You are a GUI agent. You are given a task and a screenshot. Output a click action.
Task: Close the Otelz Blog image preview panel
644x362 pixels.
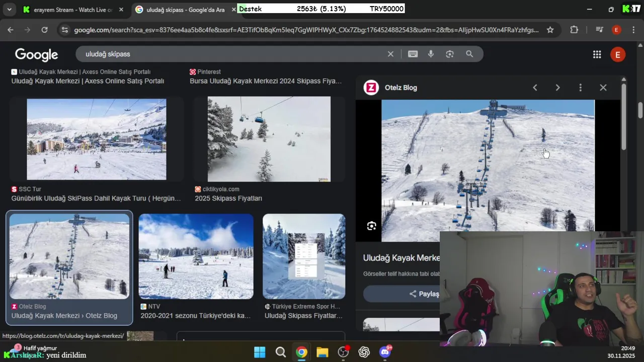(603, 87)
